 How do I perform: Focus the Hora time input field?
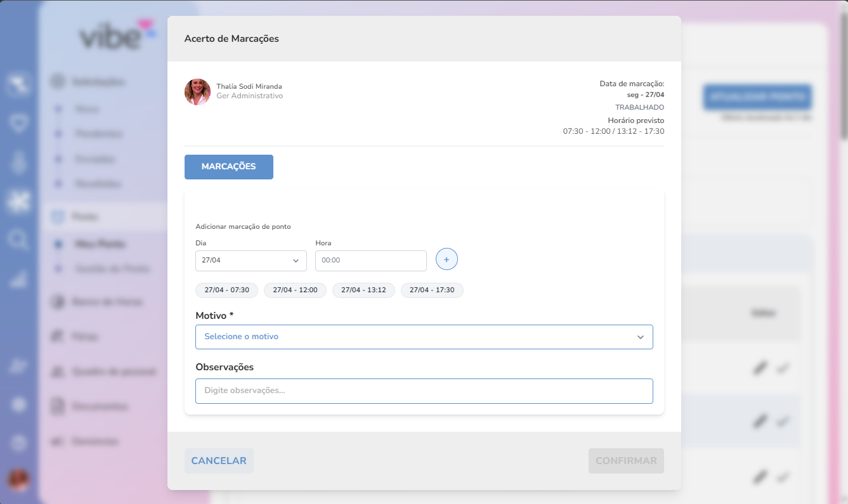pyautogui.click(x=370, y=261)
